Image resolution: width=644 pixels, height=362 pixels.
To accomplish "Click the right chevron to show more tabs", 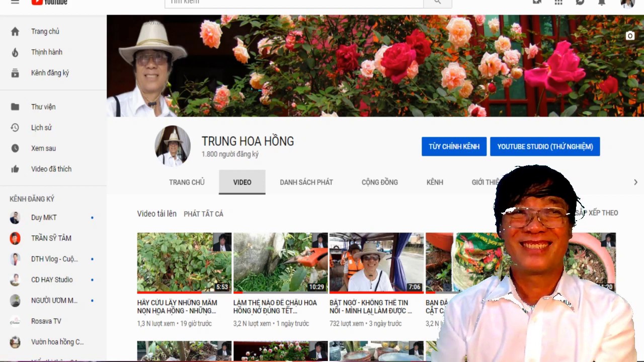I will coord(635,182).
